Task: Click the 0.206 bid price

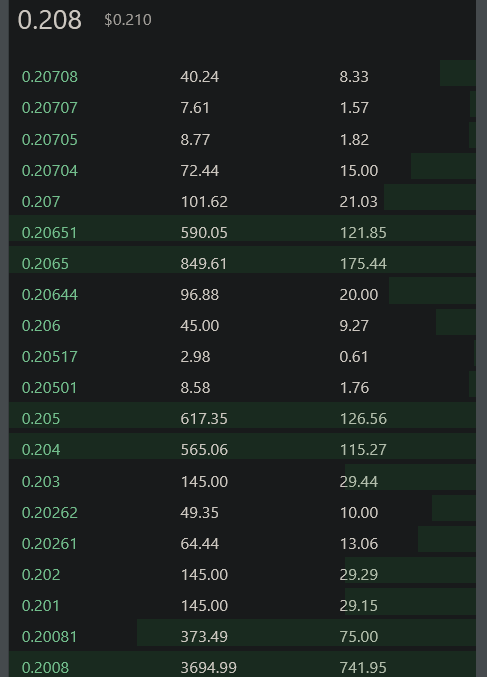Action: pyautogui.click(x=41, y=326)
